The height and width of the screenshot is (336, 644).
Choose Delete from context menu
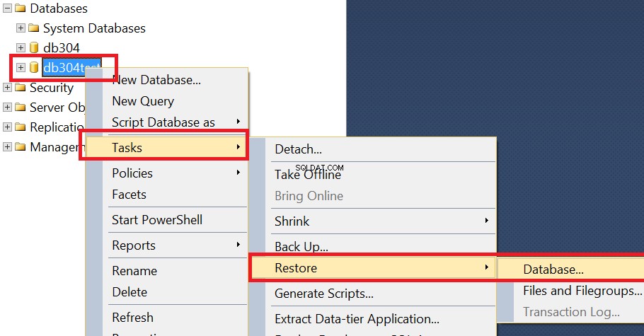tap(166, 292)
